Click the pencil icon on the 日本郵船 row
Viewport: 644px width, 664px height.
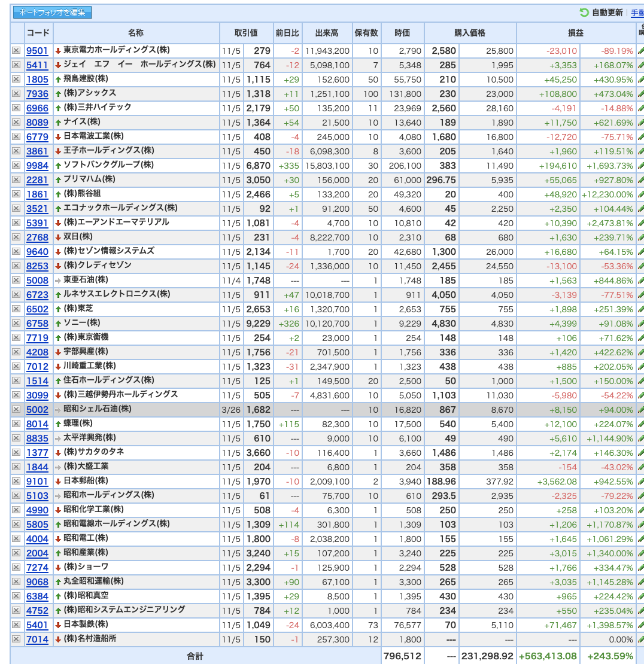(640, 482)
